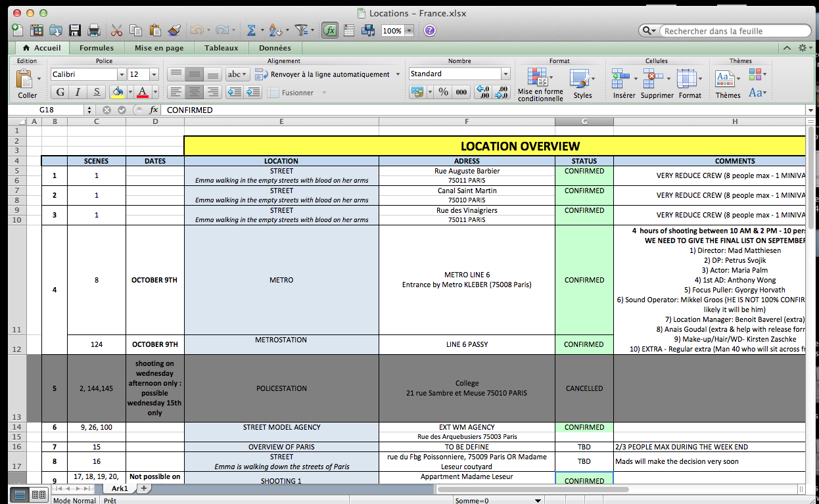Click the Save floppy disk icon
The image size is (819, 504).
point(75,30)
